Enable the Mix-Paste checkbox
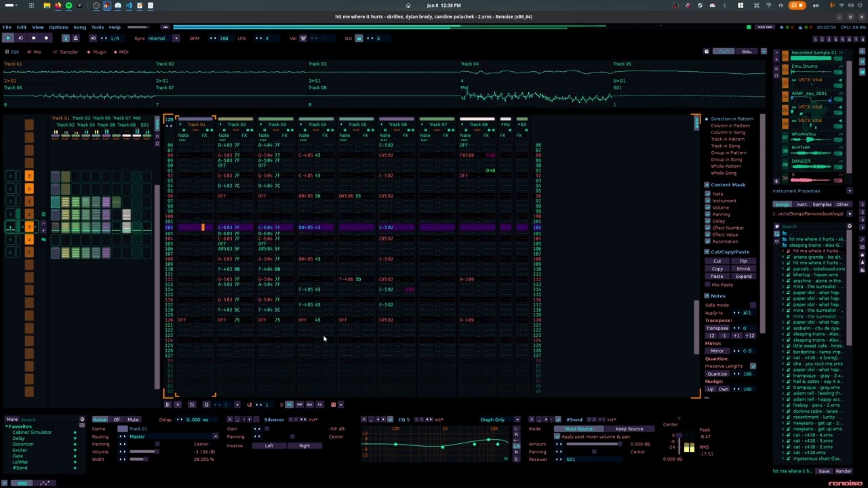This screenshot has width=868, height=488. (708, 285)
